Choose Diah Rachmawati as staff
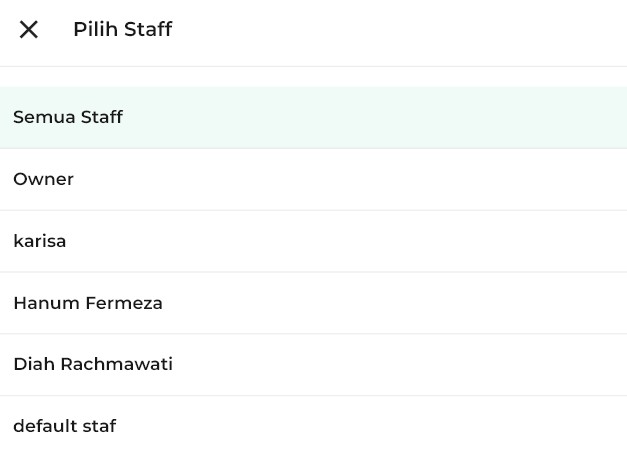 point(93,364)
